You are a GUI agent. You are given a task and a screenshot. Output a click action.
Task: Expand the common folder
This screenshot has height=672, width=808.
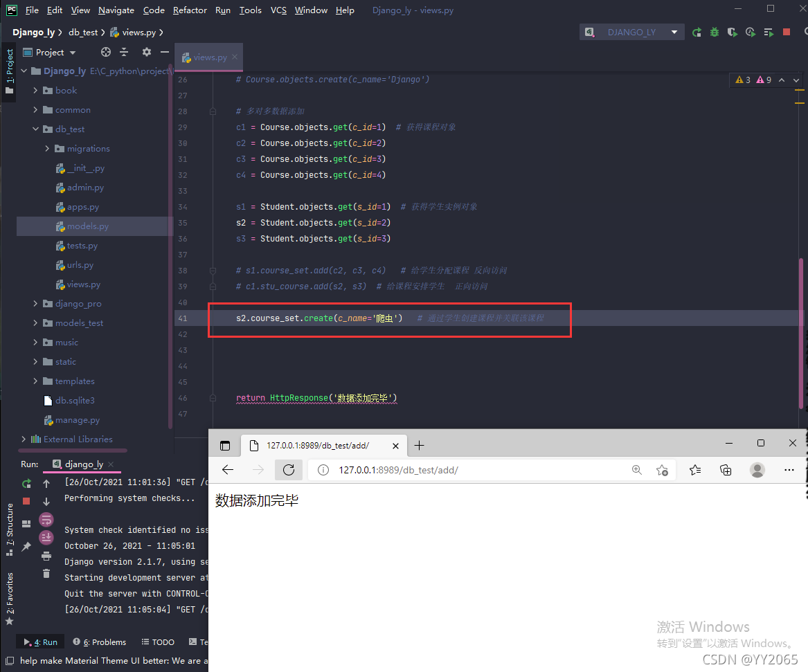[35, 109]
